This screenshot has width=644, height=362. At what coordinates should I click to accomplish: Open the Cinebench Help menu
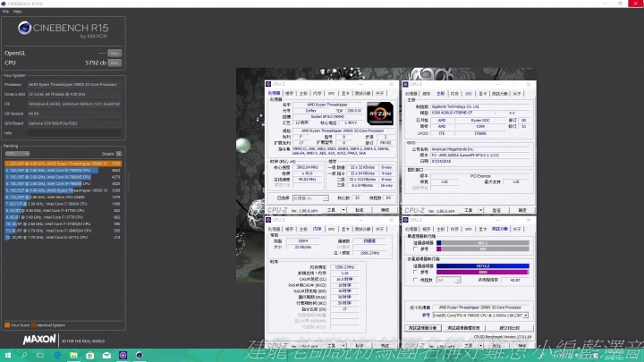[x=17, y=12]
